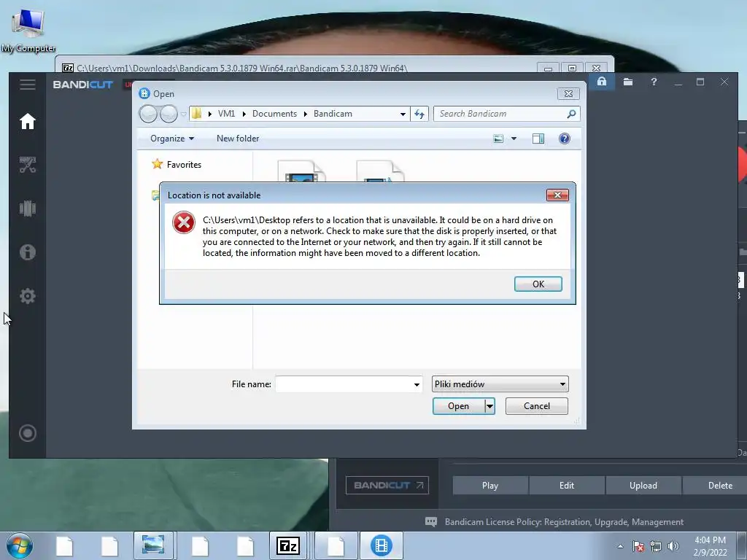747x560 pixels.
Task: Click the volume speaker tray icon
Action: click(x=673, y=546)
